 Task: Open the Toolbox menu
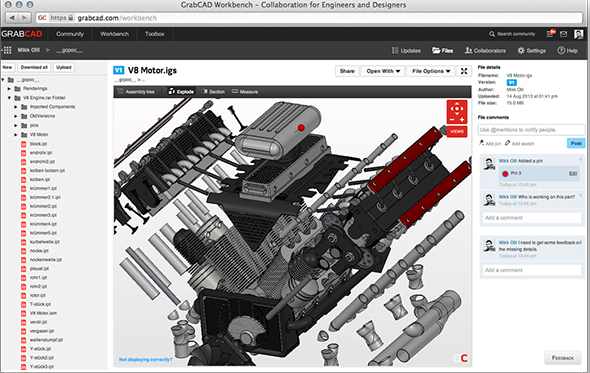pos(155,34)
